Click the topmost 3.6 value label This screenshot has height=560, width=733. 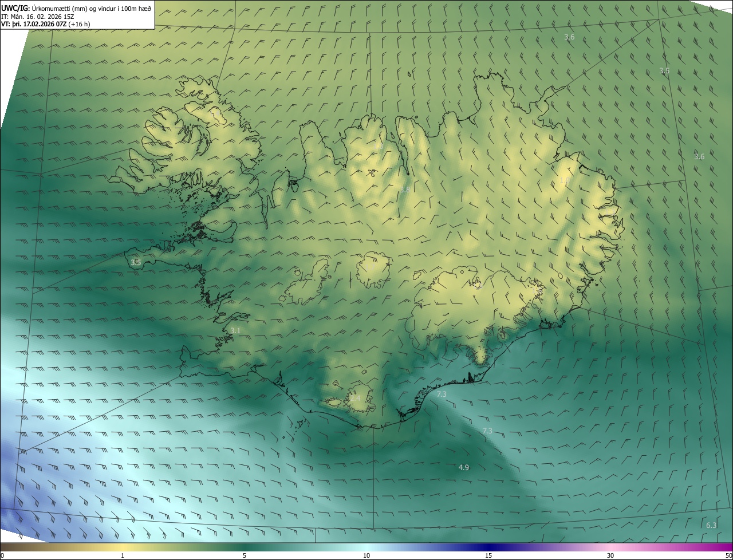[x=569, y=37]
